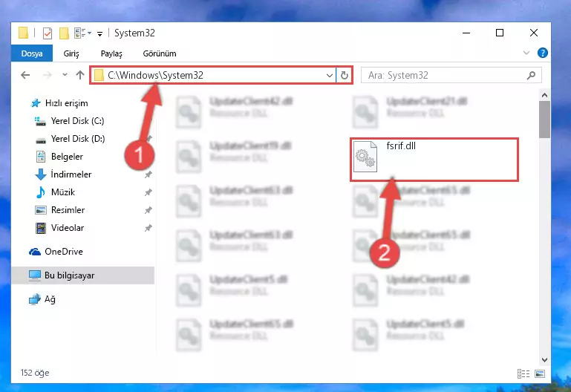This screenshot has width=571, height=392.
Task: Minimize the System32 window
Action: [466, 33]
